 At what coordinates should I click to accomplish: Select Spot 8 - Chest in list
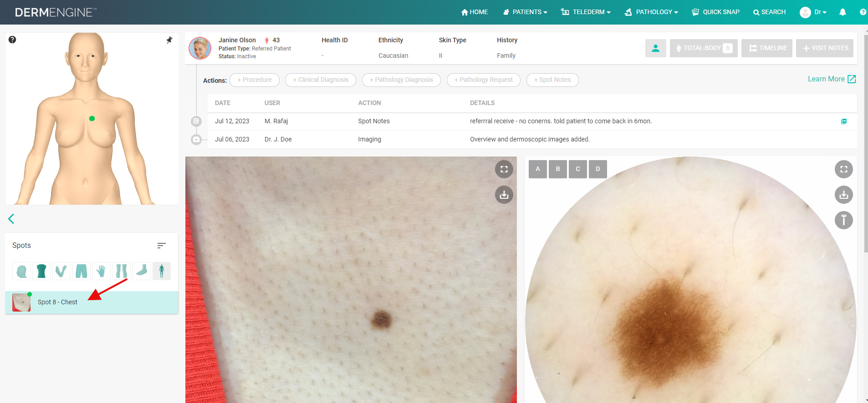pos(92,302)
